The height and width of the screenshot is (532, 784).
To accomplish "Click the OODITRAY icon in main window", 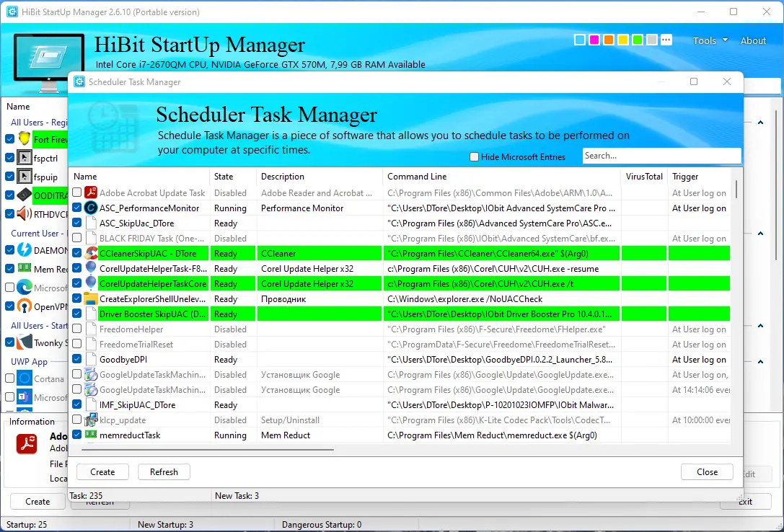I will coord(24,195).
